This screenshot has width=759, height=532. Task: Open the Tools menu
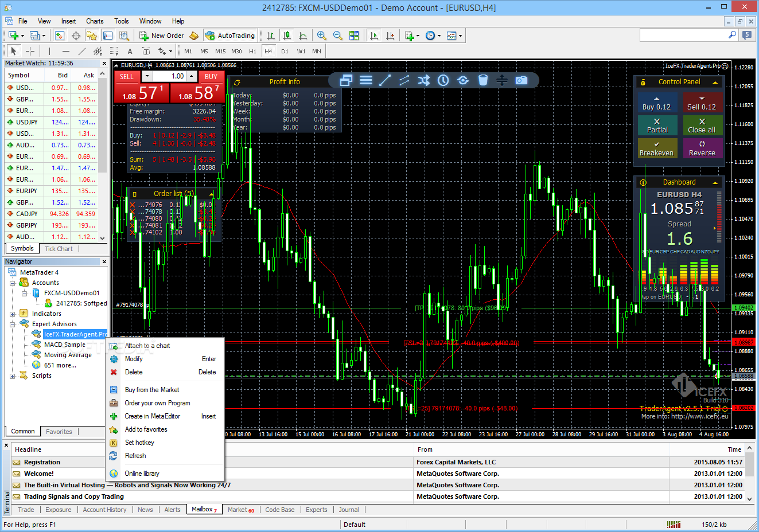tap(121, 21)
